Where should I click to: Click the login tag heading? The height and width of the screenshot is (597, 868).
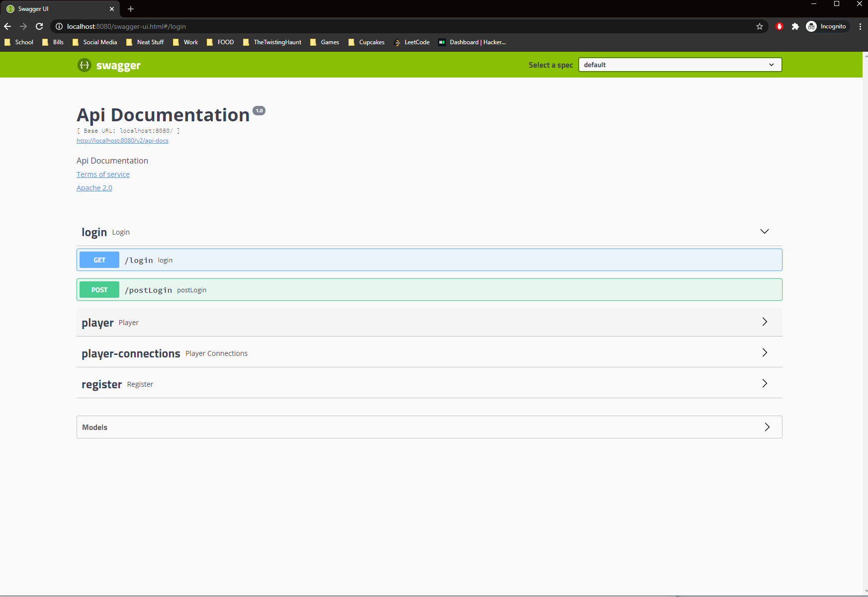coord(94,232)
